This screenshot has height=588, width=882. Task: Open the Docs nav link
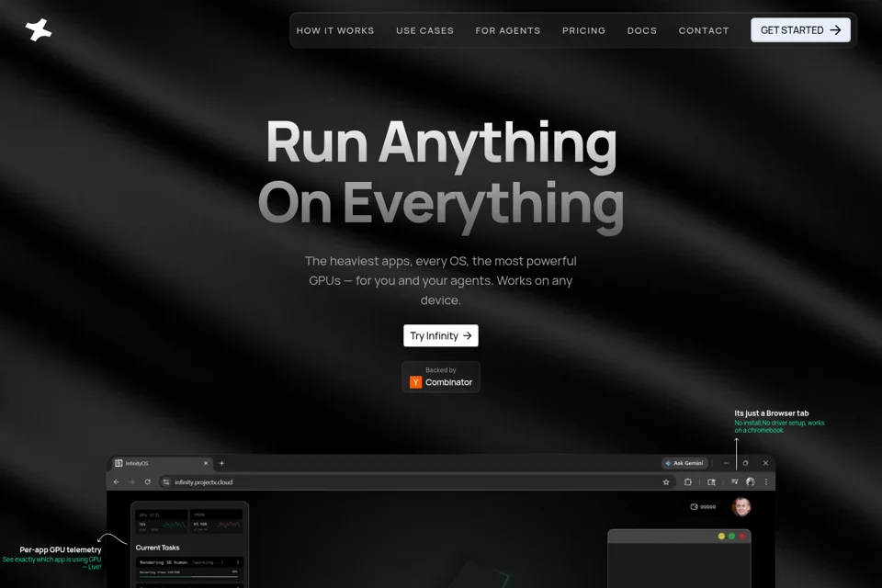pyautogui.click(x=642, y=30)
